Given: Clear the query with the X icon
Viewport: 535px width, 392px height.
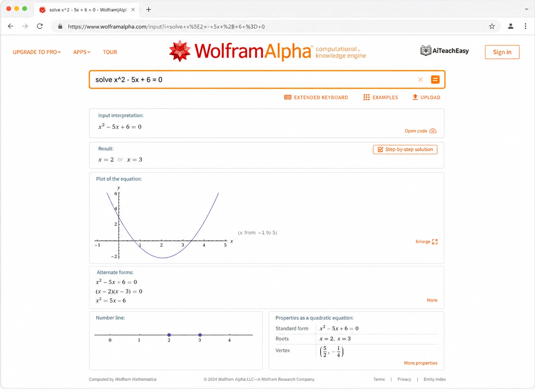Looking at the screenshot, I should [x=420, y=80].
